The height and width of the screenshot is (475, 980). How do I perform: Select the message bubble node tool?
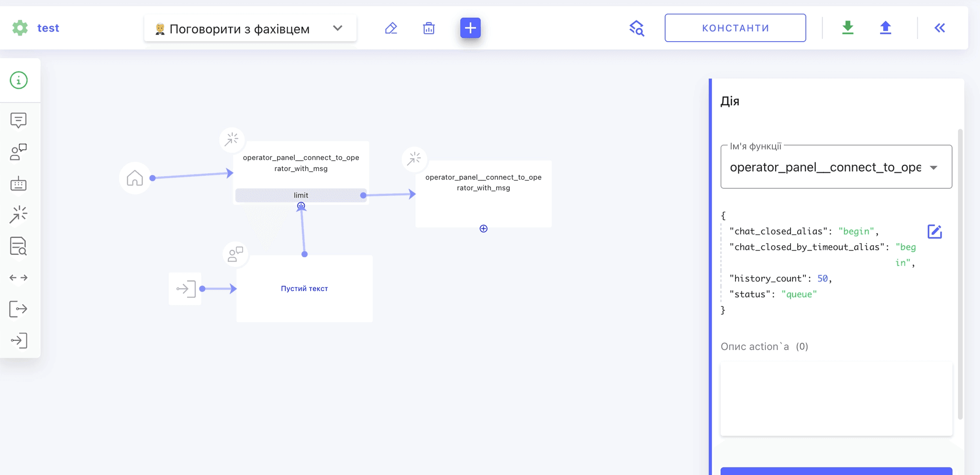click(19, 120)
